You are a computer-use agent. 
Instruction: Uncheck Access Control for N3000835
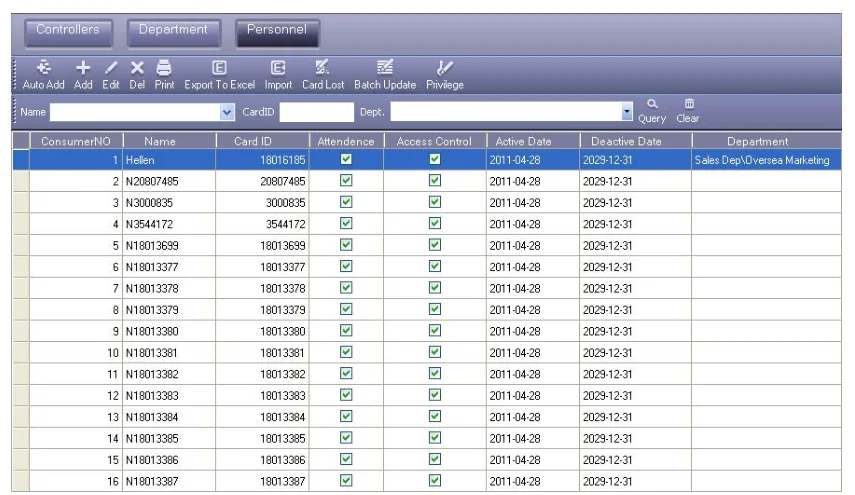pyautogui.click(x=435, y=202)
